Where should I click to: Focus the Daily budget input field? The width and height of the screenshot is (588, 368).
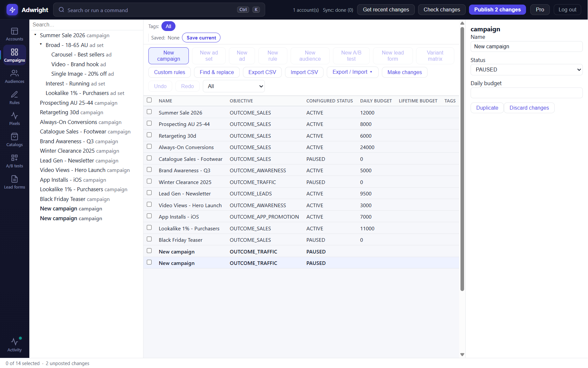click(x=526, y=93)
